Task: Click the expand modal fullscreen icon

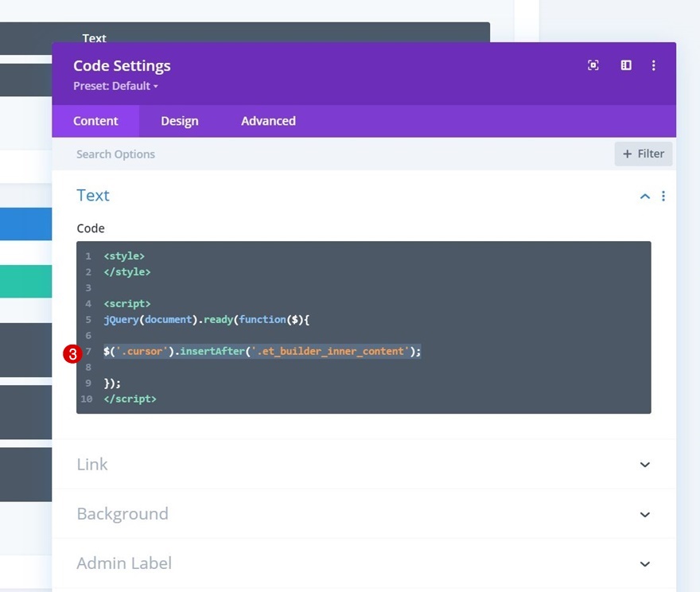Action: (593, 65)
